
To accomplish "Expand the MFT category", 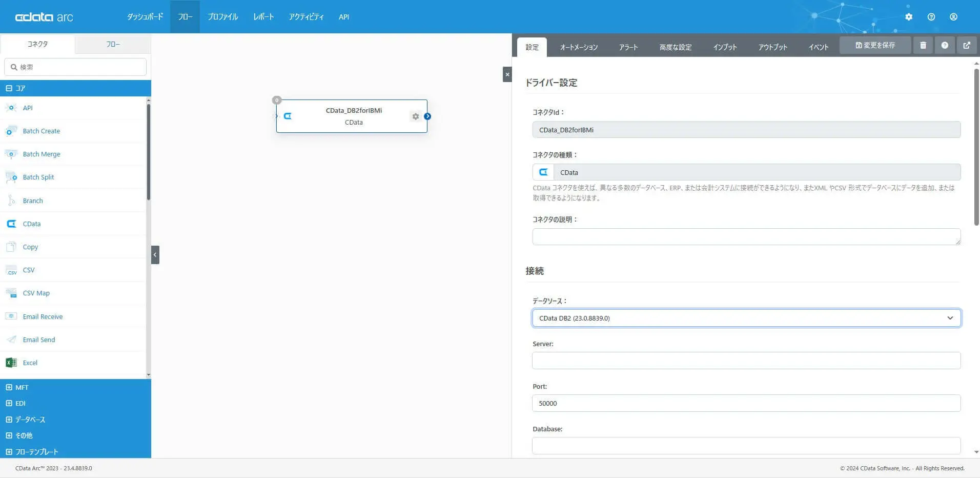I will click(x=9, y=387).
